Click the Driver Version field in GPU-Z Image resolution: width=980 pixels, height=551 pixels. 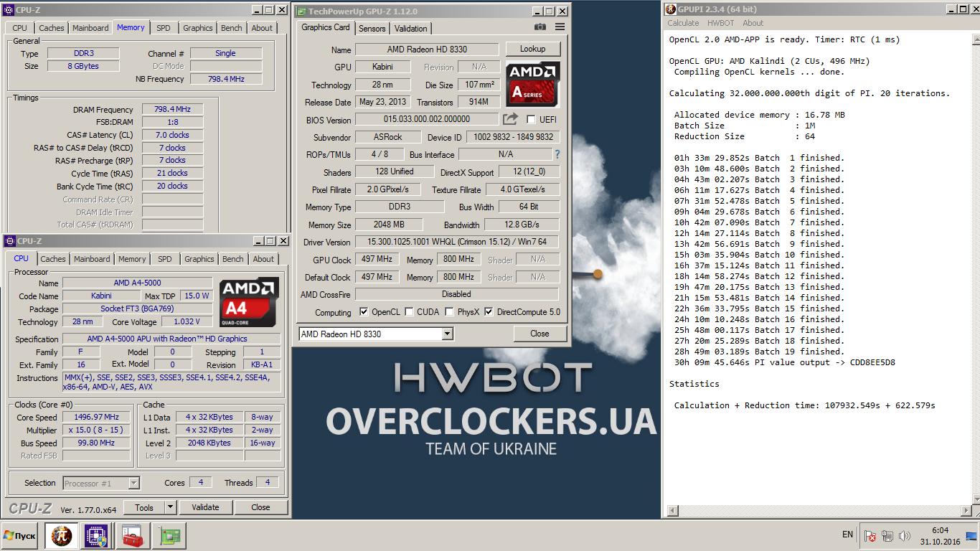pos(456,242)
